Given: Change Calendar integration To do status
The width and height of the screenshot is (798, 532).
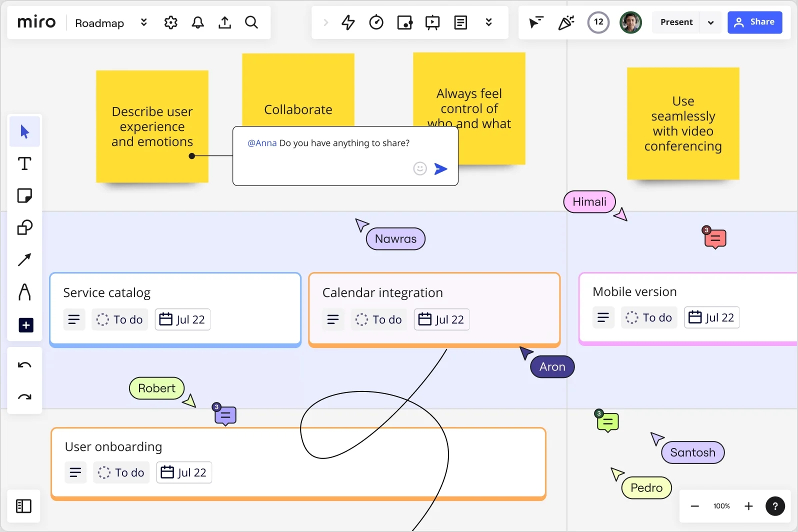Looking at the screenshot, I should point(379,319).
